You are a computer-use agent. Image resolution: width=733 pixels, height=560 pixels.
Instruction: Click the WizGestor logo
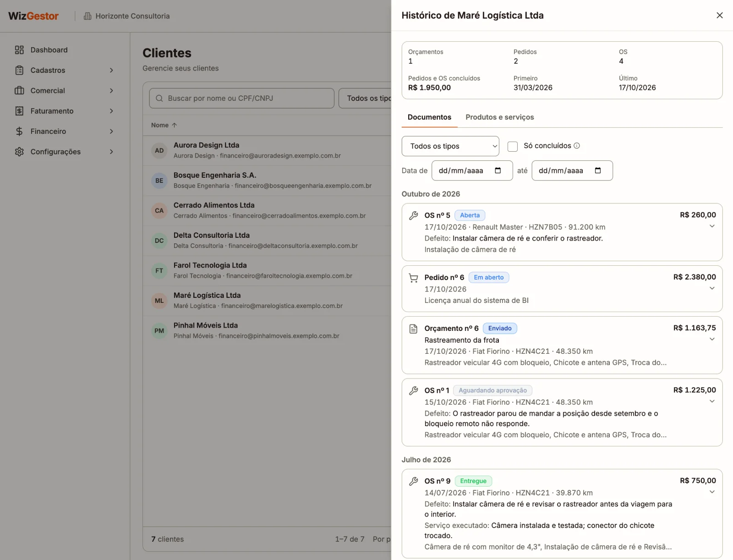pos(33,16)
